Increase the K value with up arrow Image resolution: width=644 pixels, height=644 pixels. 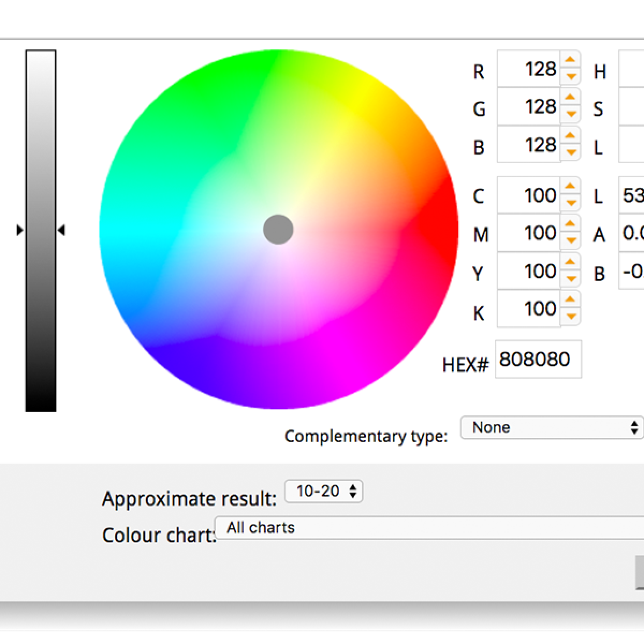coord(570,300)
